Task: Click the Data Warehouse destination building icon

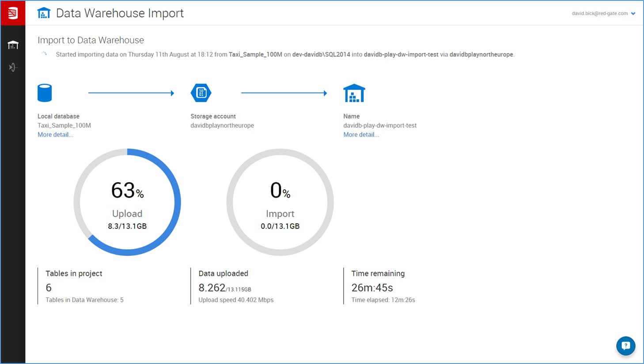Action: 354,93
